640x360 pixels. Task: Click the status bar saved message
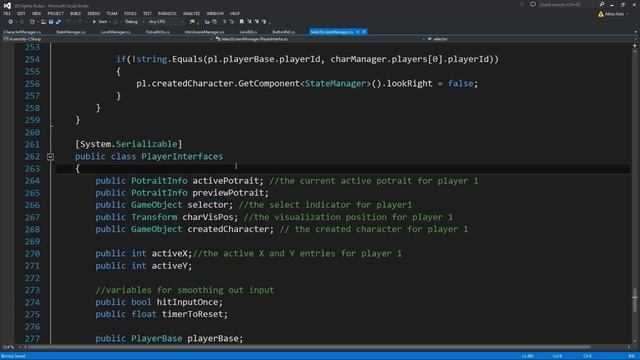point(13,356)
